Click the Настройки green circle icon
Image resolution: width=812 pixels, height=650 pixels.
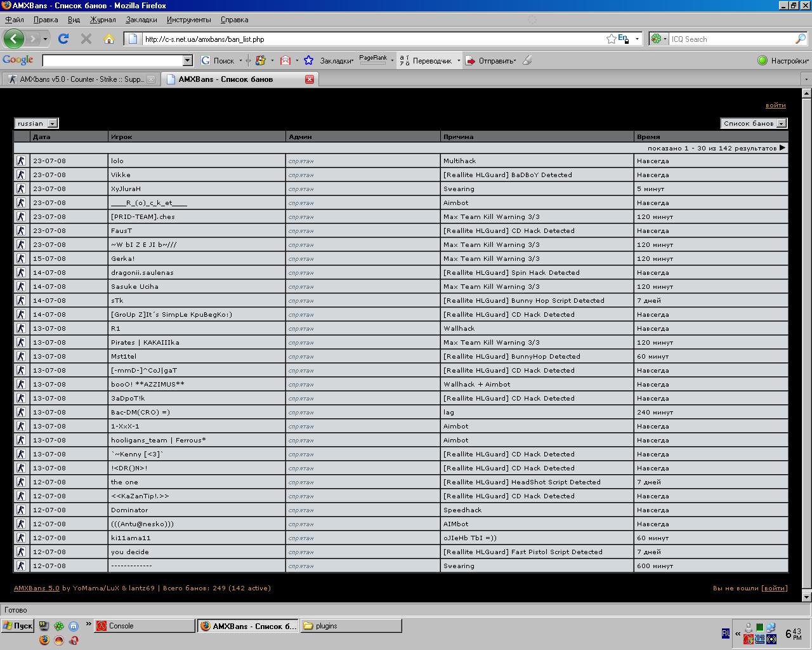pos(763,60)
